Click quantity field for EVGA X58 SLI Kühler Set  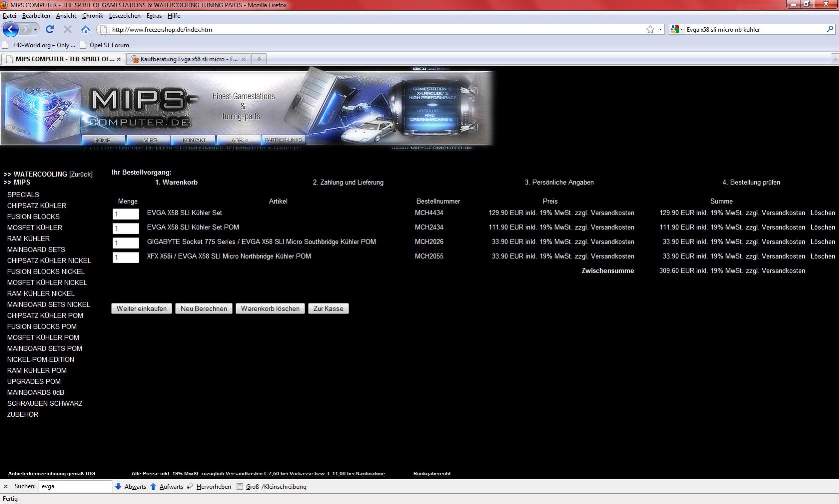click(x=126, y=214)
